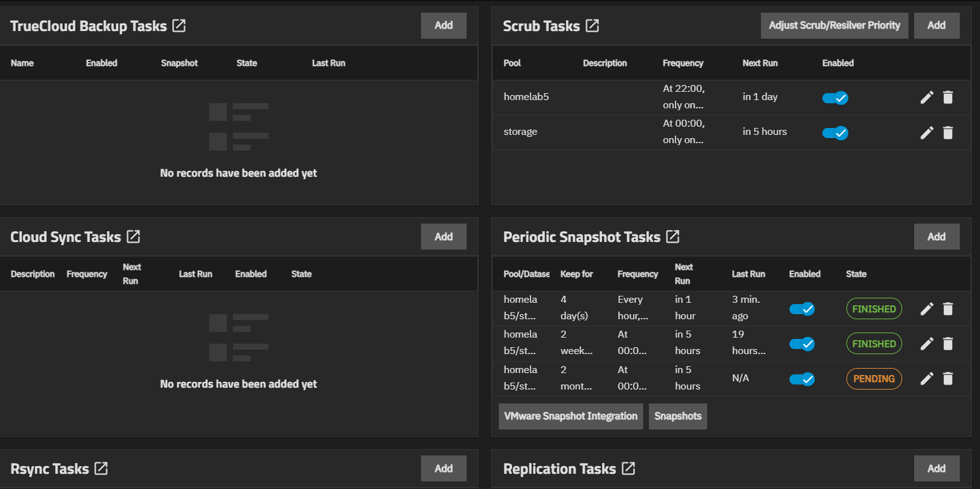The width and height of the screenshot is (980, 489).
Task: Edit the 2 week snapshot task
Action: point(927,343)
